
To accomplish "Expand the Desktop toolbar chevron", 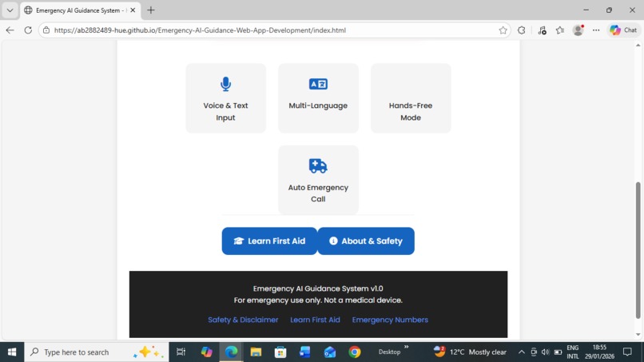I will [406, 347].
